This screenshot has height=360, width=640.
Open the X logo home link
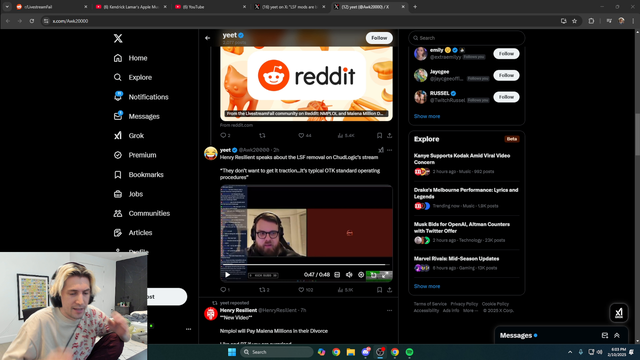pyautogui.click(x=118, y=38)
